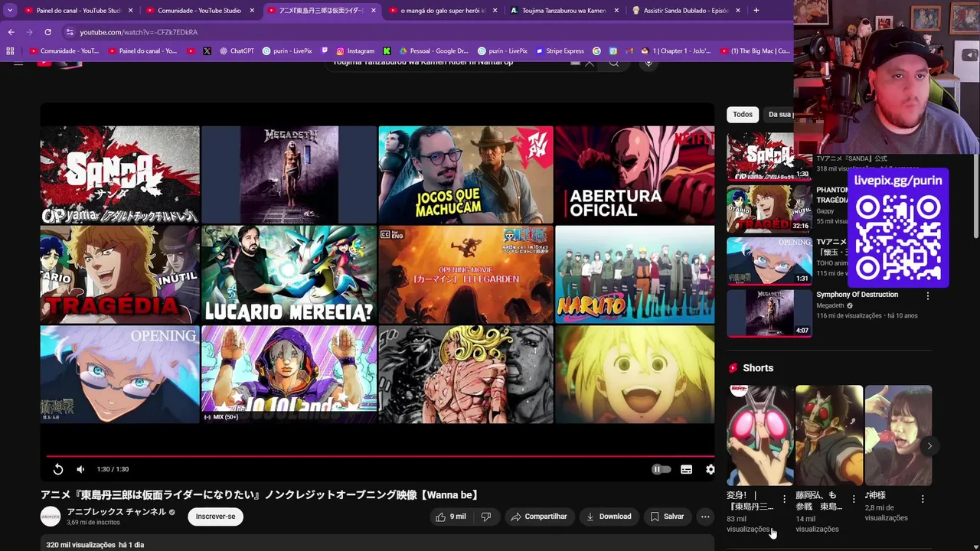Switch to the mangá do galo super herói tab
The width and height of the screenshot is (980, 551).
442,11
